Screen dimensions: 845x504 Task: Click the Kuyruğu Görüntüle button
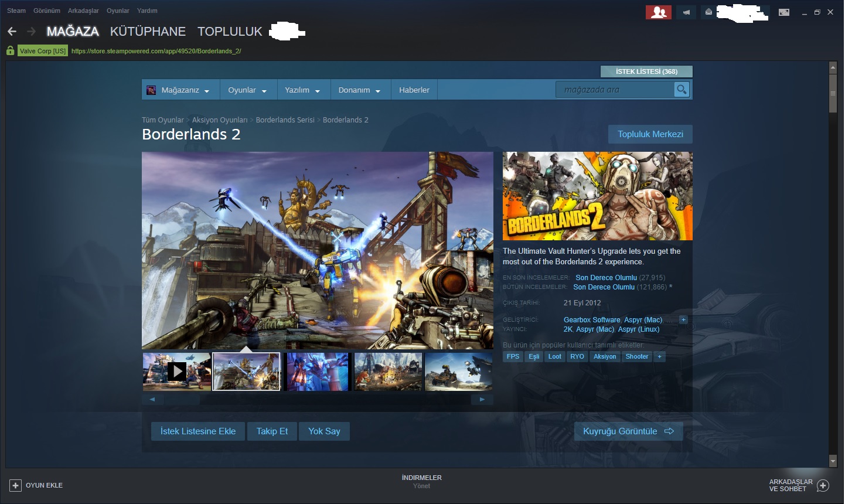point(628,431)
